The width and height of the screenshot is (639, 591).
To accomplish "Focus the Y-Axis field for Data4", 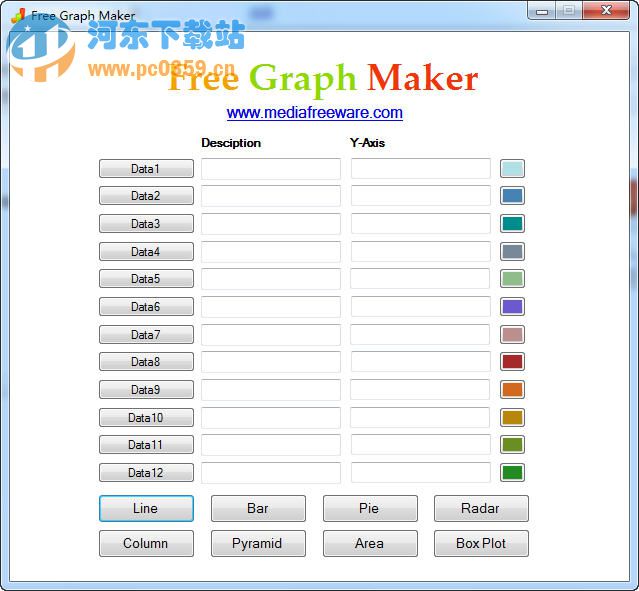I will coord(421,251).
